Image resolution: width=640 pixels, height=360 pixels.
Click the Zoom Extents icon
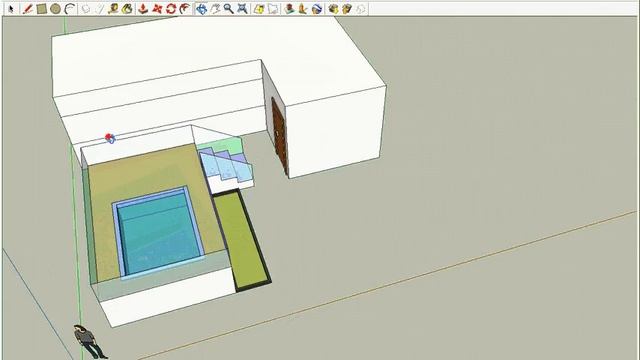[242, 9]
